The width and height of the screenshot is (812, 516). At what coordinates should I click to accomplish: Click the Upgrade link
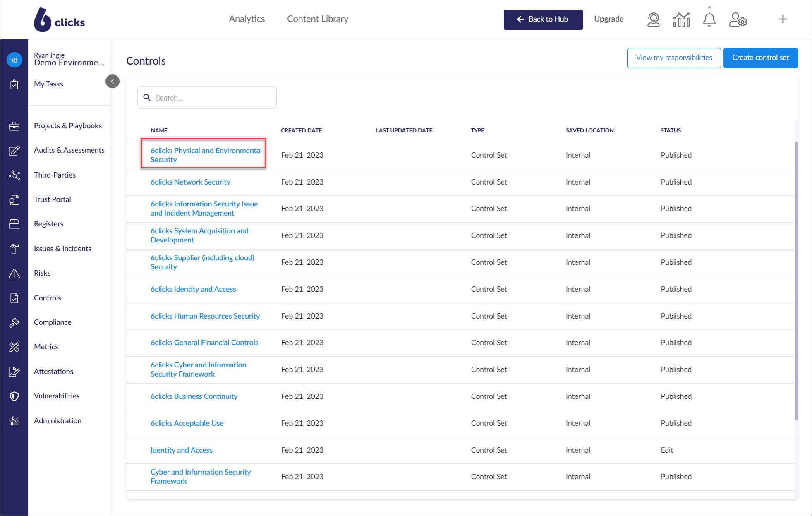pyautogui.click(x=609, y=19)
